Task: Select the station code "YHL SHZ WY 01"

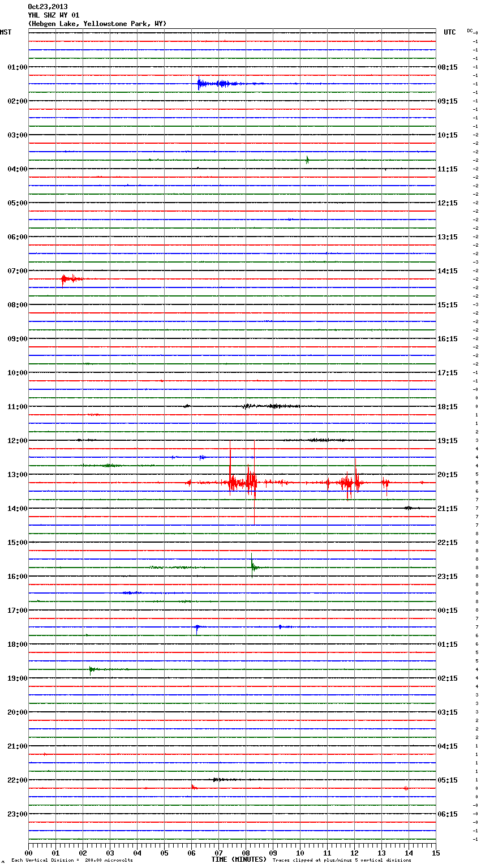Action: (x=54, y=15)
